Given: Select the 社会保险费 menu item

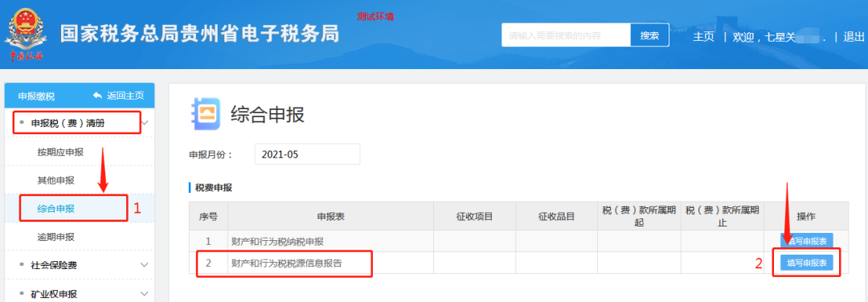Looking at the screenshot, I should pyautogui.click(x=54, y=266).
